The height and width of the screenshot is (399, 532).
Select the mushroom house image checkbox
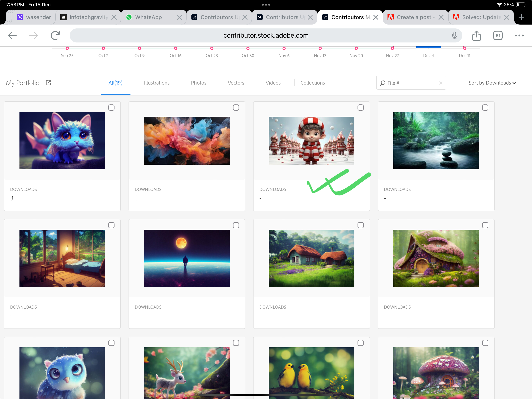(x=485, y=343)
